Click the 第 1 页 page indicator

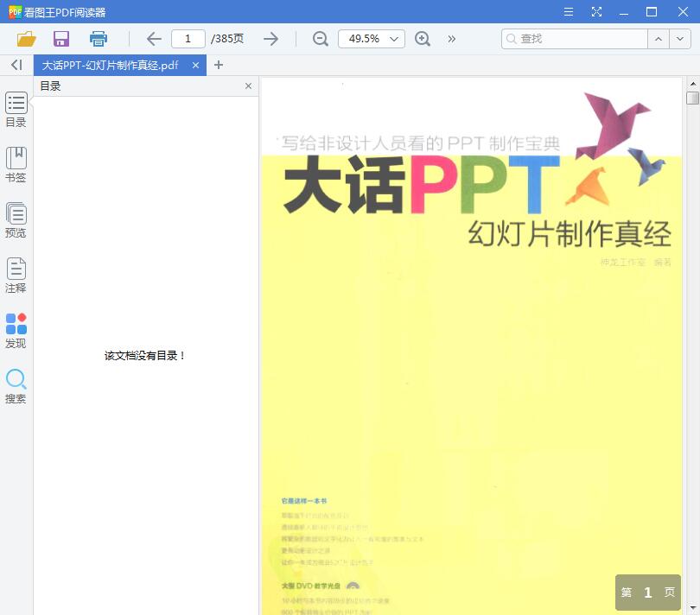click(648, 593)
